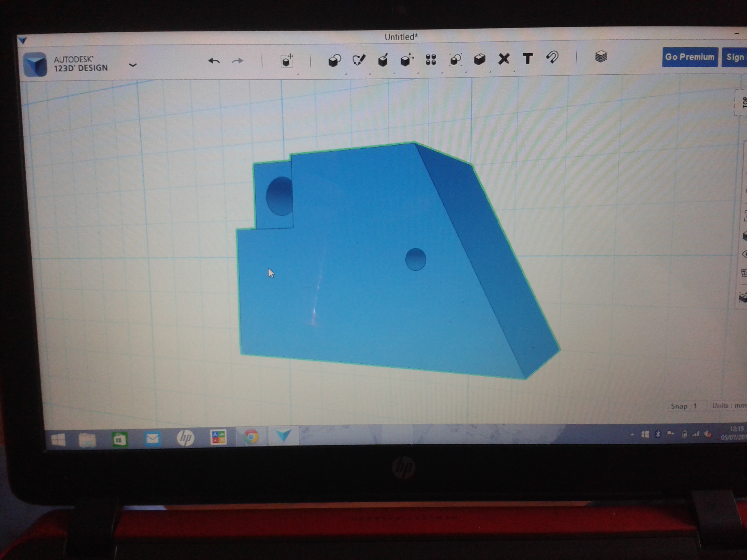
Task: Click the window system menu icon
Action: pos(23,41)
